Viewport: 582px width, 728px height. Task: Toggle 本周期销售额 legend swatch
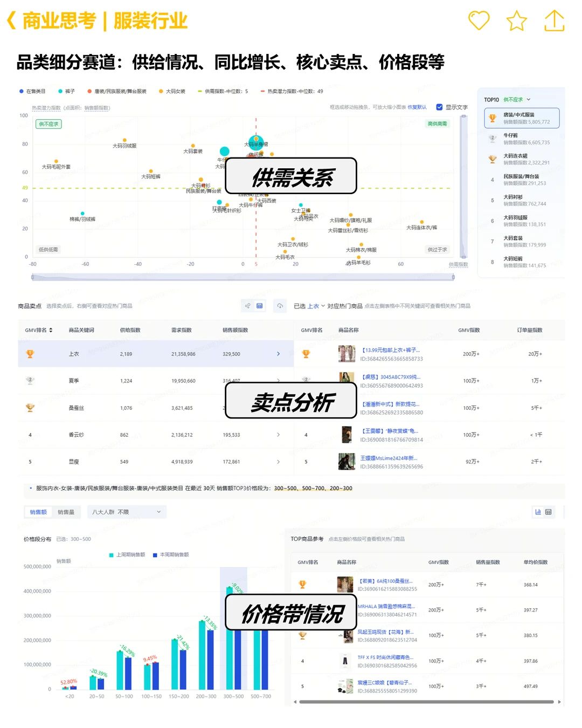tap(171, 554)
